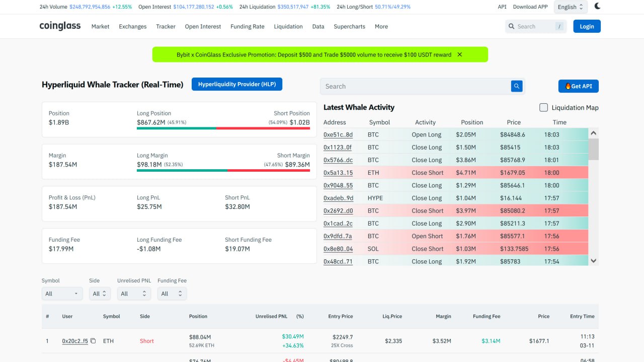This screenshot has width=644, height=362.
Task: Click magnifier icon in header search
Action: [x=512, y=26]
